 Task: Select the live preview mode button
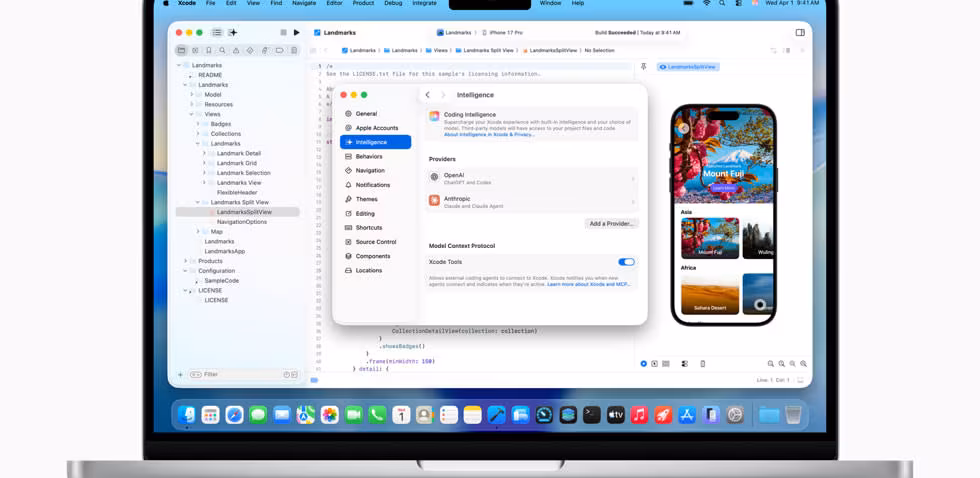click(643, 364)
